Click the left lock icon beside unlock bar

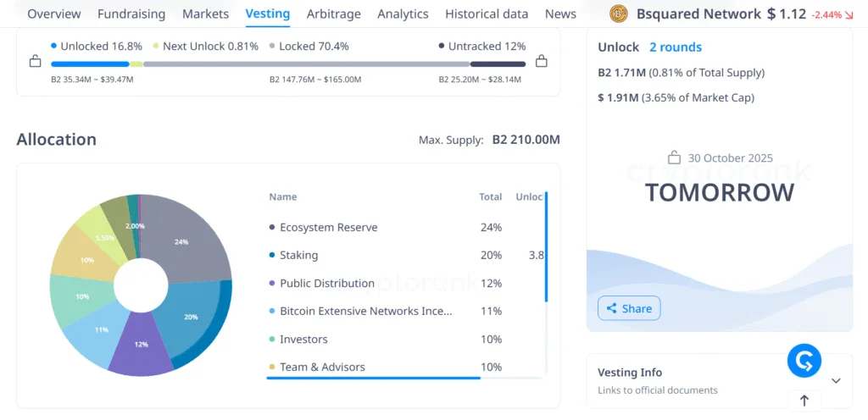coord(35,62)
